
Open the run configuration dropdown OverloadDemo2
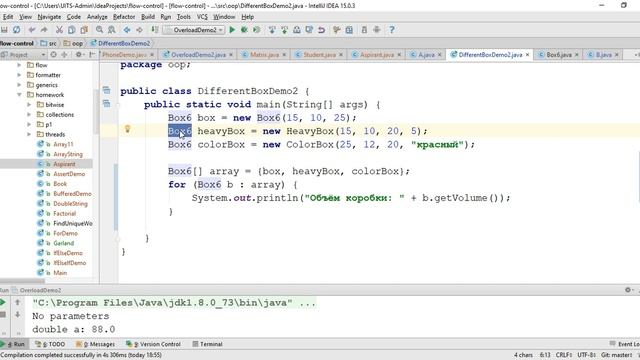coord(194,30)
